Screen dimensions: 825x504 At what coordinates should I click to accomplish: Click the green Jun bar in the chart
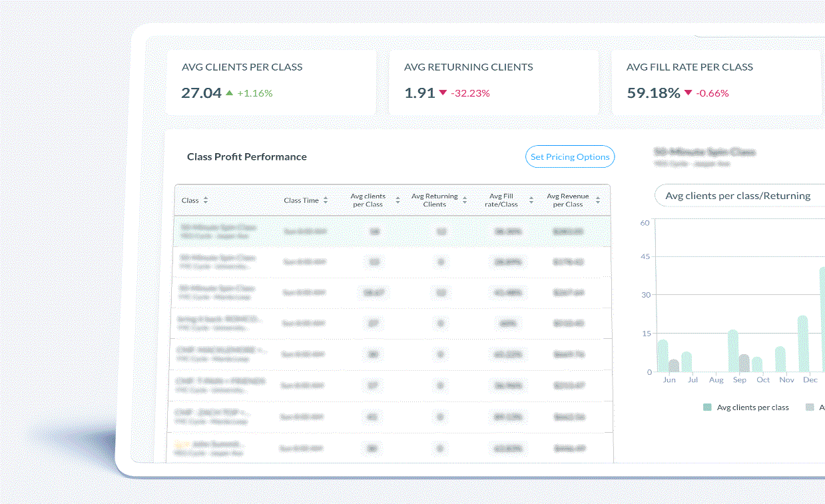[663, 356]
